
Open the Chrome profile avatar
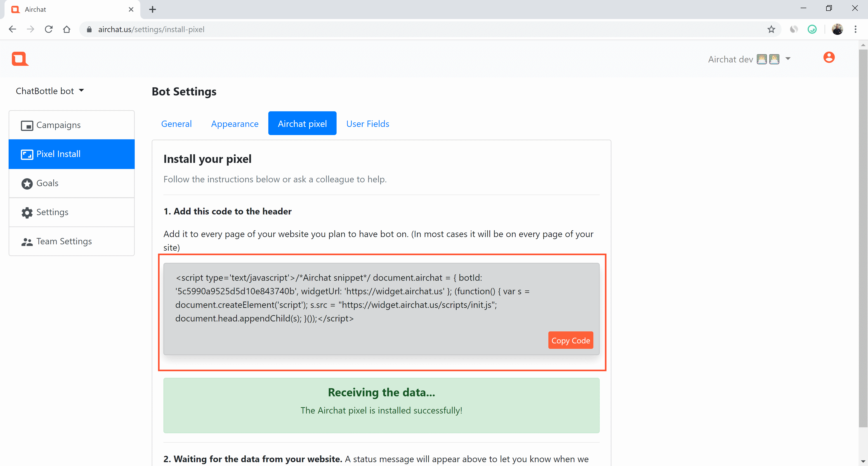click(x=837, y=29)
